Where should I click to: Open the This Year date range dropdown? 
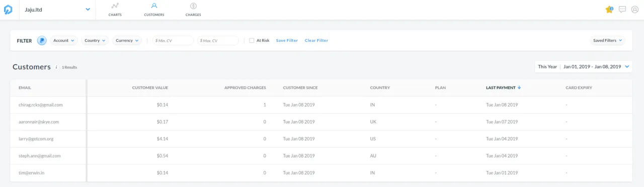pos(584,66)
